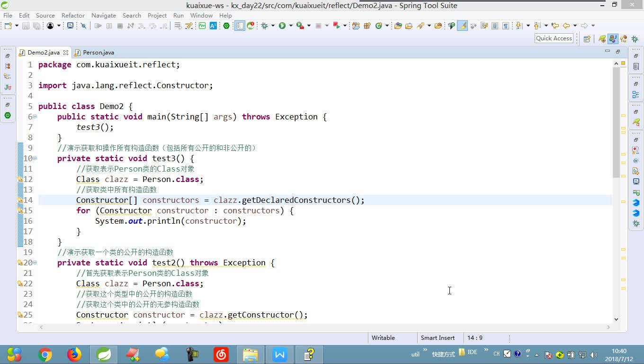Click Previous Annotation arrow icon
644x364 pixels.
coord(537,26)
